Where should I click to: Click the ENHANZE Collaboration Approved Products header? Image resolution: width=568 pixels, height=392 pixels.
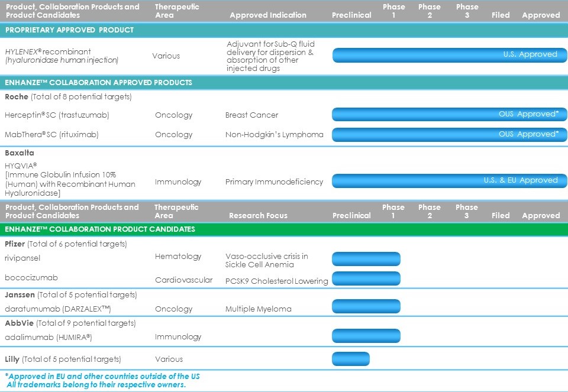point(98,83)
